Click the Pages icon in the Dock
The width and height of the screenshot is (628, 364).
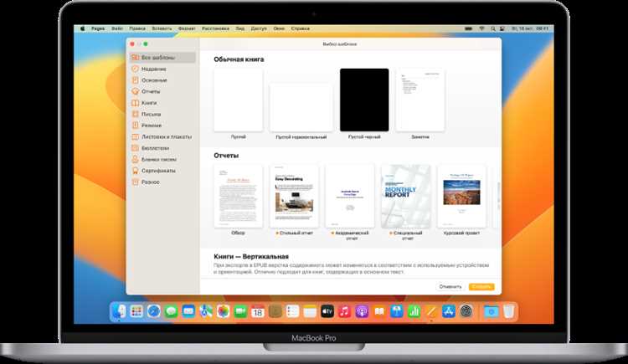point(431,311)
